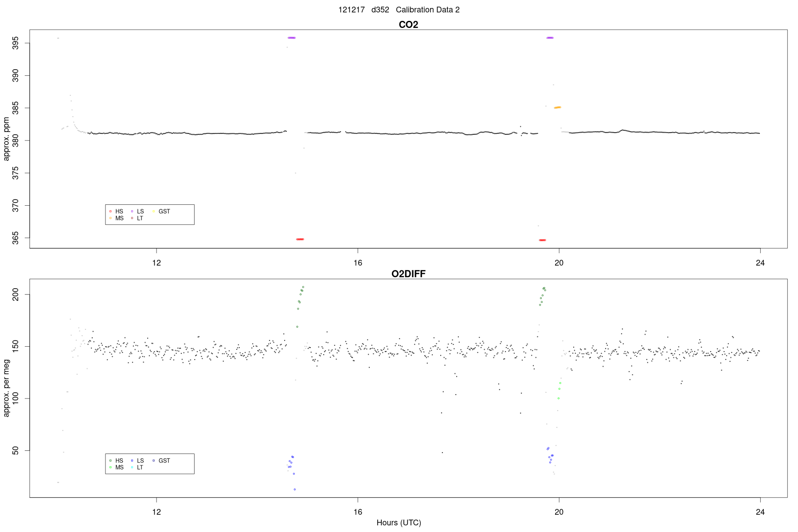Click the green HS legend marker in O2DIFF plot
798x532 pixels.
click(x=110, y=461)
